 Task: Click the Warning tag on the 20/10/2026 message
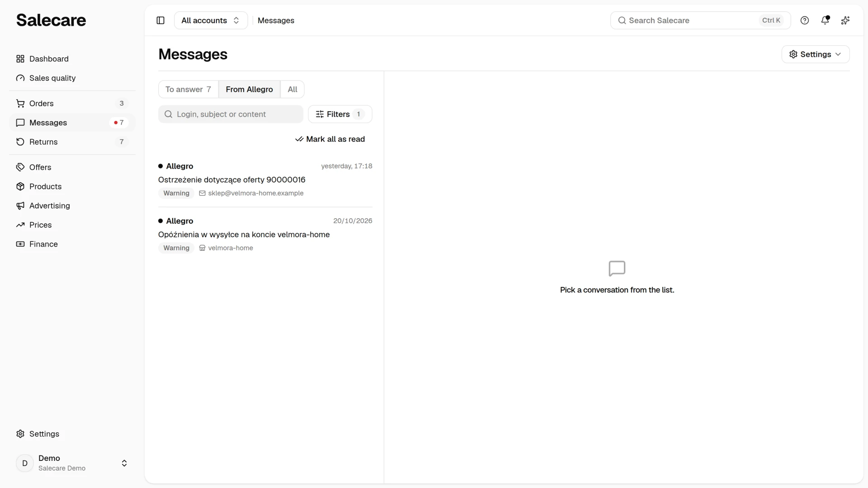[x=176, y=248]
